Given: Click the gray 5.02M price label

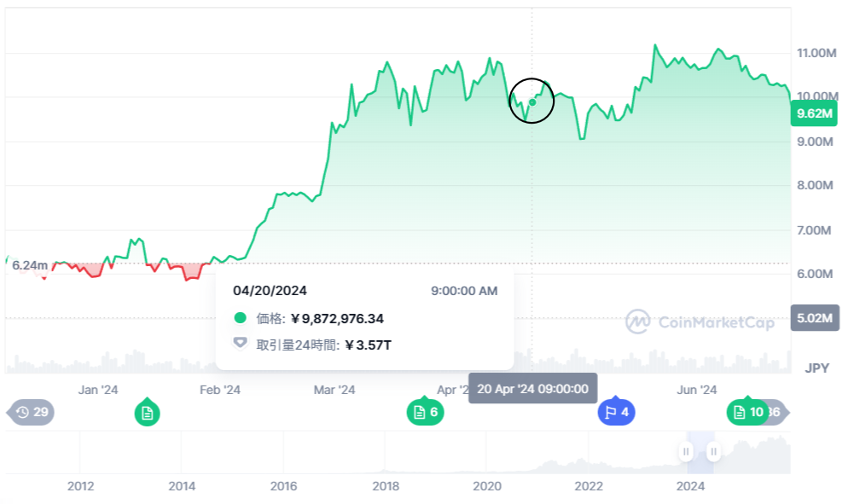Looking at the screenshot, I should click(x=814, y=318).
